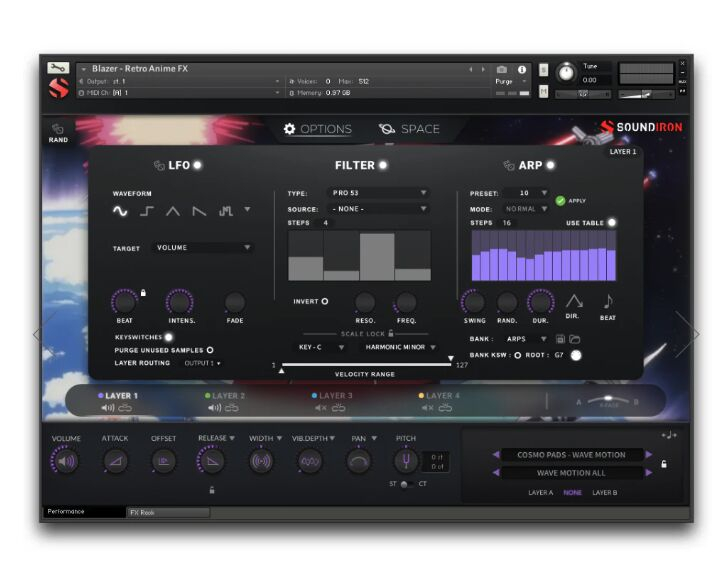The width and height of the screenshot is (726, 588).
Task: Select the LAYER B button
Action: coord(606,492)
